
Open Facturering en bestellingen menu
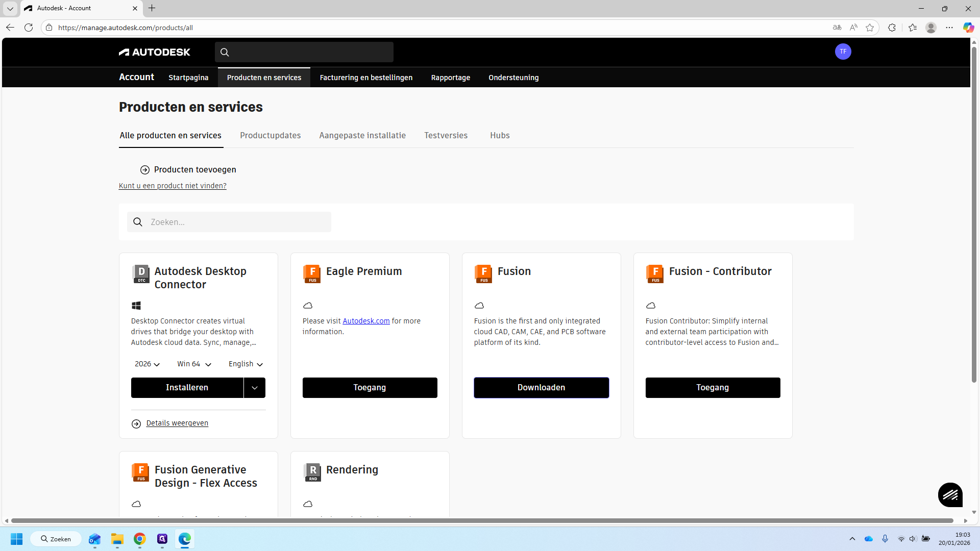[x=366, y=78]
